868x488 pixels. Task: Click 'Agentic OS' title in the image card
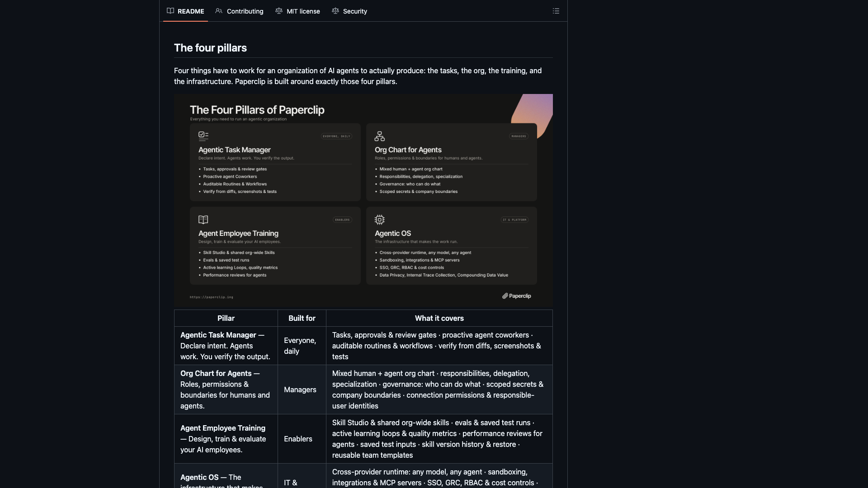pos(393,233)
